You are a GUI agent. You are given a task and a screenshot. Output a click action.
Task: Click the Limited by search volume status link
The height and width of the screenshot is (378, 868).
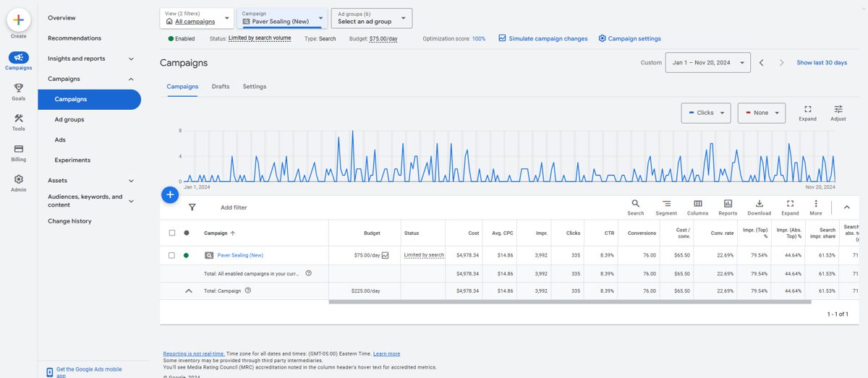(260, 38)
